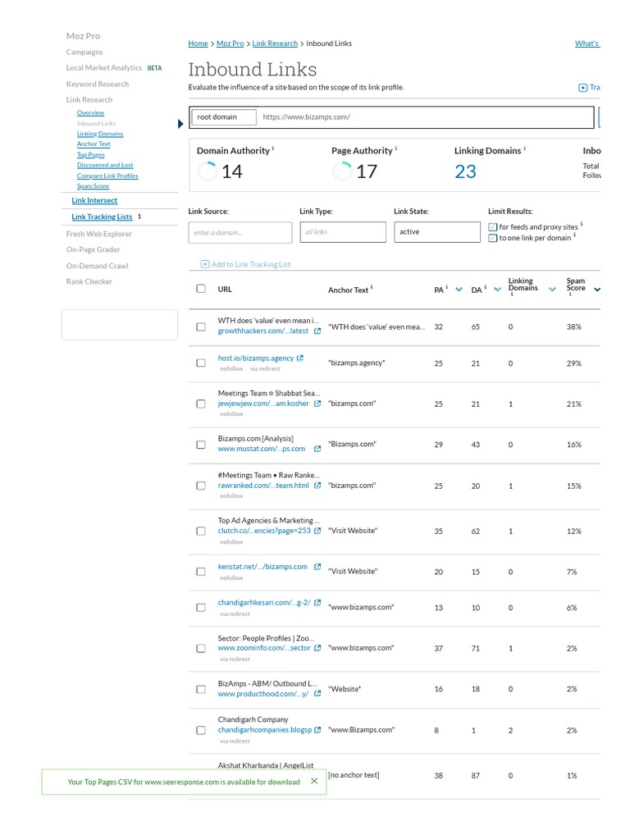Viewport: 630px width, 840px height.
Task: Open the root domain scope dropdown
Action: 224,116
